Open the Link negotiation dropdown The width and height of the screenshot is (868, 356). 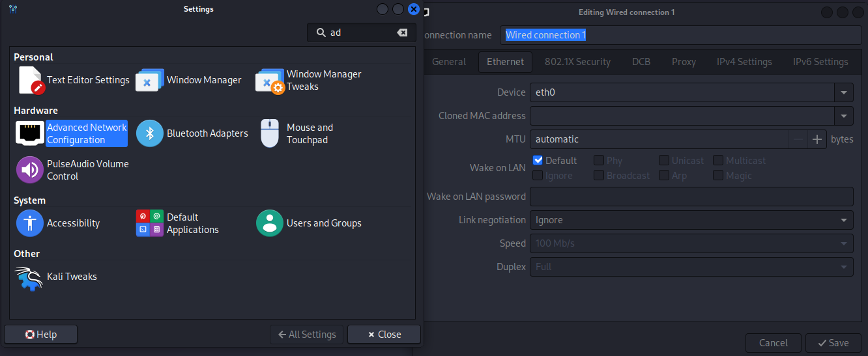coord(691,220)
